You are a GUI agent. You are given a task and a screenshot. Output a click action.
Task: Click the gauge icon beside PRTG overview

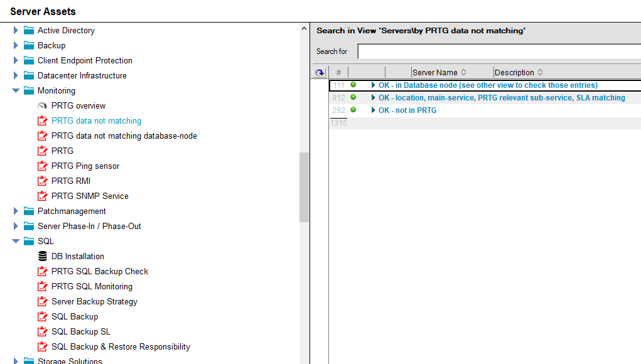pyautogui.click(x=43, y=106)
